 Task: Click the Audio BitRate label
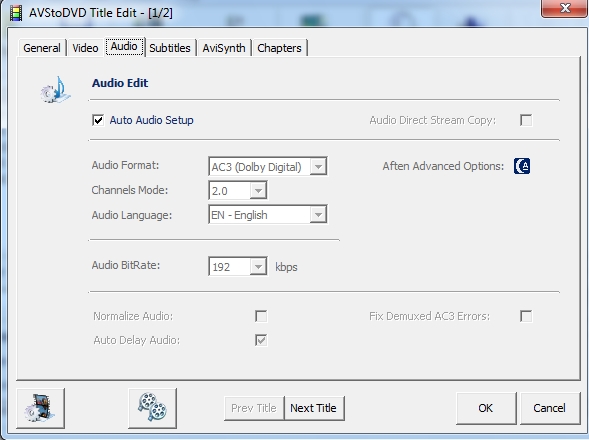[x=126, y=265]
